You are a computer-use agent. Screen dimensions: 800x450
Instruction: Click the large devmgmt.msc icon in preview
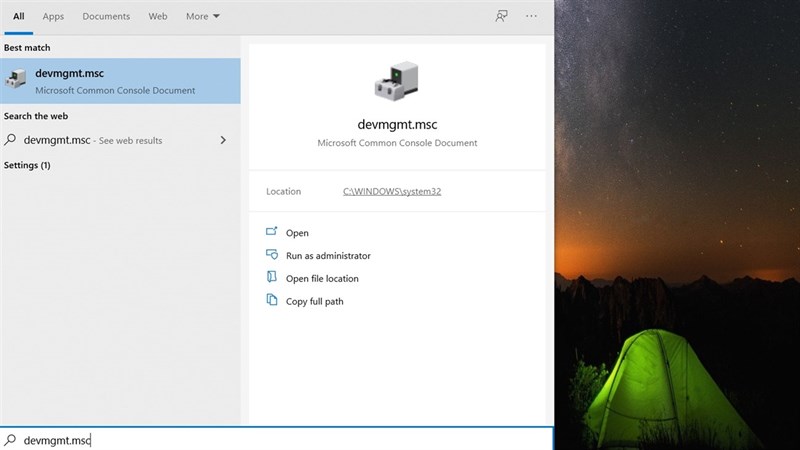point(397,81)
